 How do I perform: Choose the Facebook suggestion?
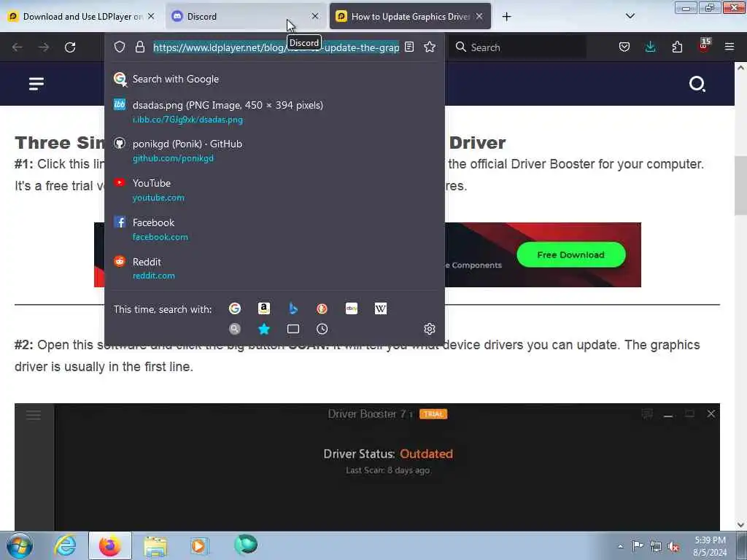(x=274, y=229)
